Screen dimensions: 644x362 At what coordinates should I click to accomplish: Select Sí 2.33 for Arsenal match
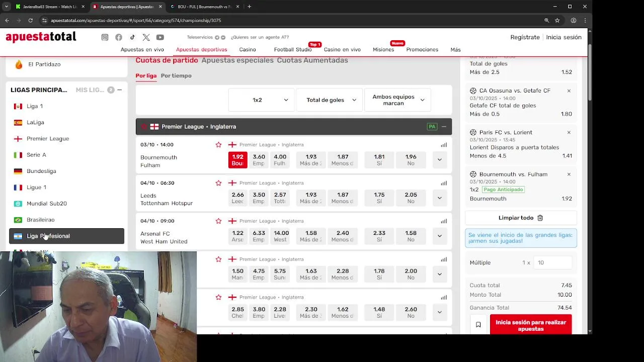379,236
